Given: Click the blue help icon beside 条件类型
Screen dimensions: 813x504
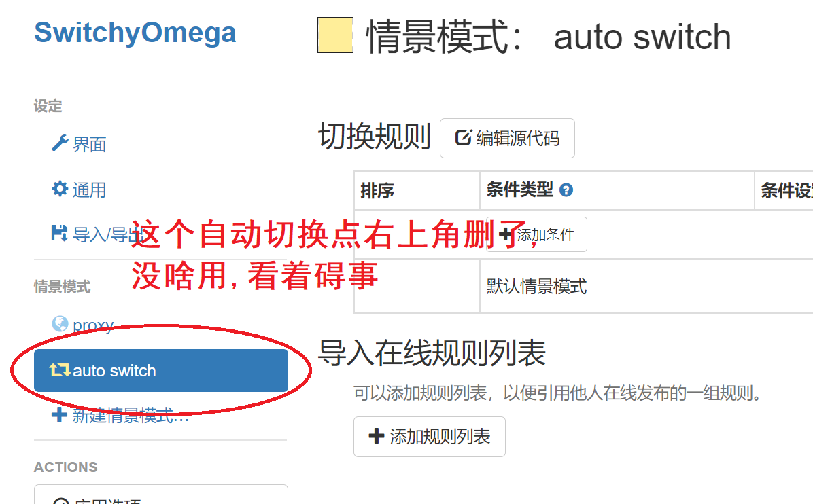Looking at the screenshot, I should coord(566,190).
